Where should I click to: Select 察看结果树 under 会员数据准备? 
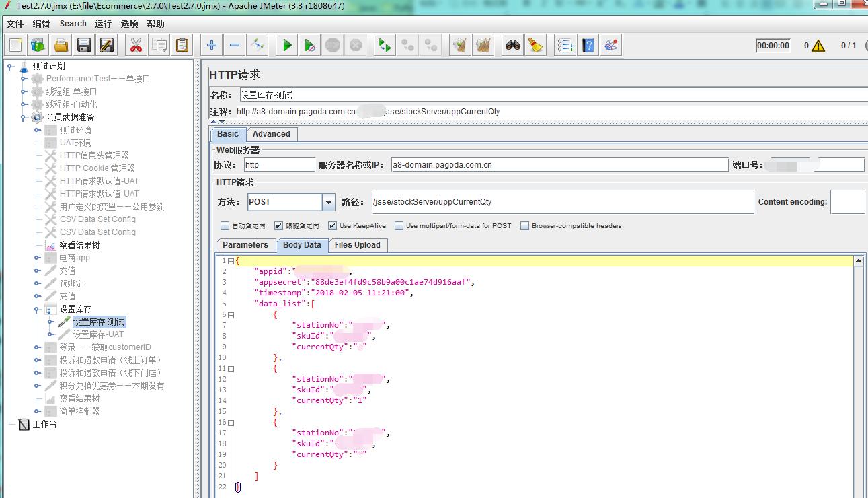pyautogui.click(x=79, y=245)
